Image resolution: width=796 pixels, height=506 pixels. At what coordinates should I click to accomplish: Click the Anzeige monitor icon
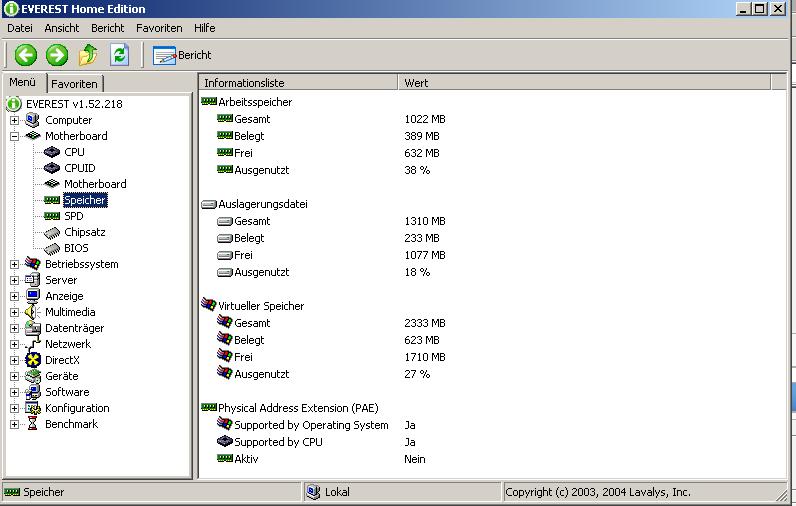pos(32,296)
